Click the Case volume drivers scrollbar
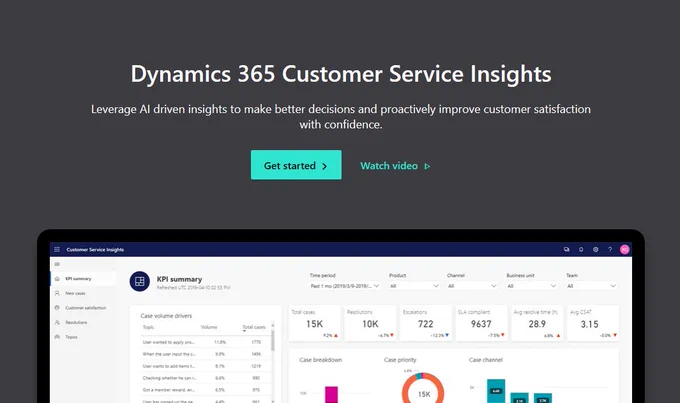 point(273,341)
